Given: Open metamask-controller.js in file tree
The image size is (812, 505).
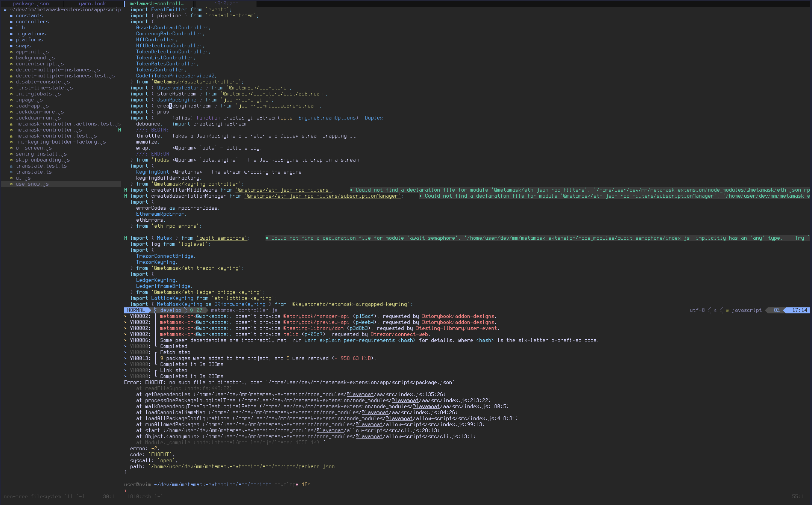Looking at the screenshot, I should pos(49,130).
